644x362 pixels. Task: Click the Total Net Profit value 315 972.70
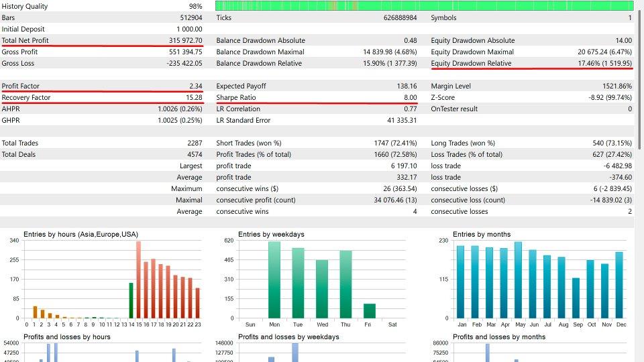pyautogui.click(x=185, y=40)
